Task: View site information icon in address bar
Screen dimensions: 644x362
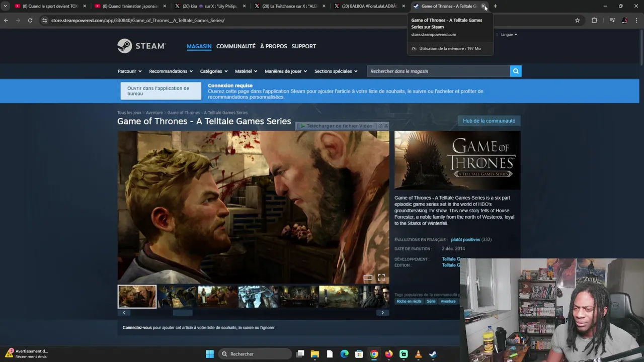Action: (x=44, y=20)
